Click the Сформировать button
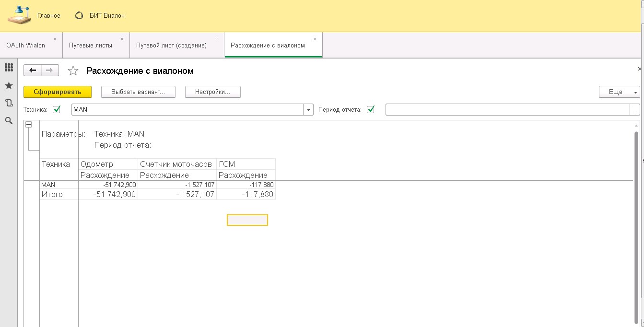The width and height of the screenshot is (644, 327). click(x=58, y=92)
